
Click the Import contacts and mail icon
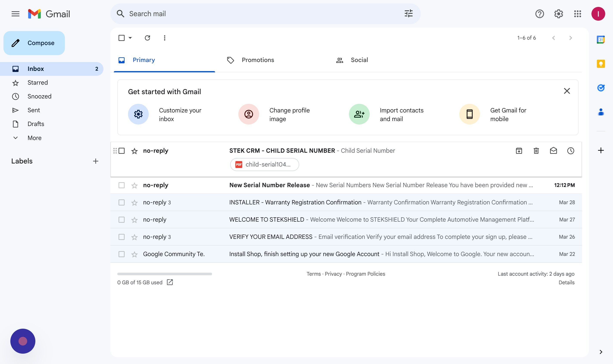(359, 114)
